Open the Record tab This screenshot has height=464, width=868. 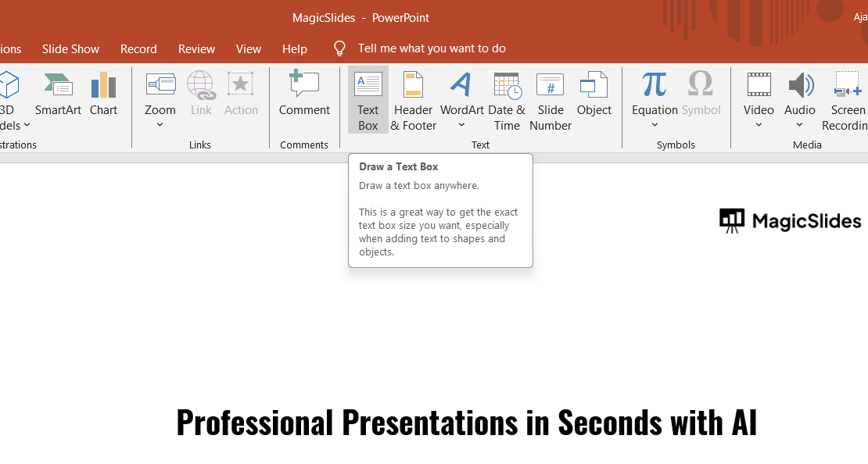click(x=138, y=48)
